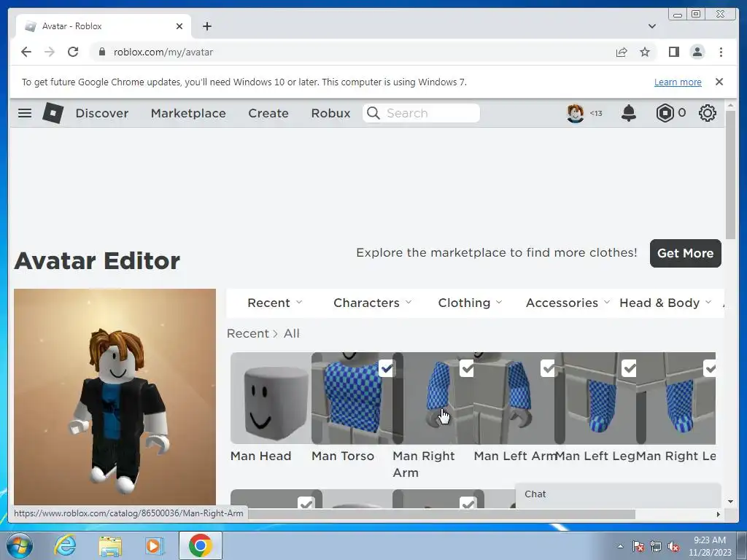
Task: Click the Man Left Arm label
Action: pos(515,456)
